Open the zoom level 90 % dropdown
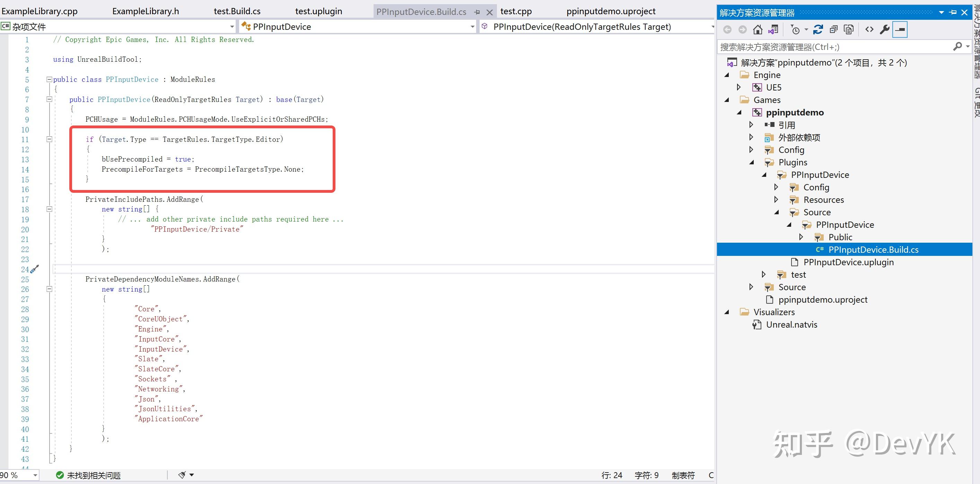The width and height of the screenshot is (980, 484). (x=35, y=475)
